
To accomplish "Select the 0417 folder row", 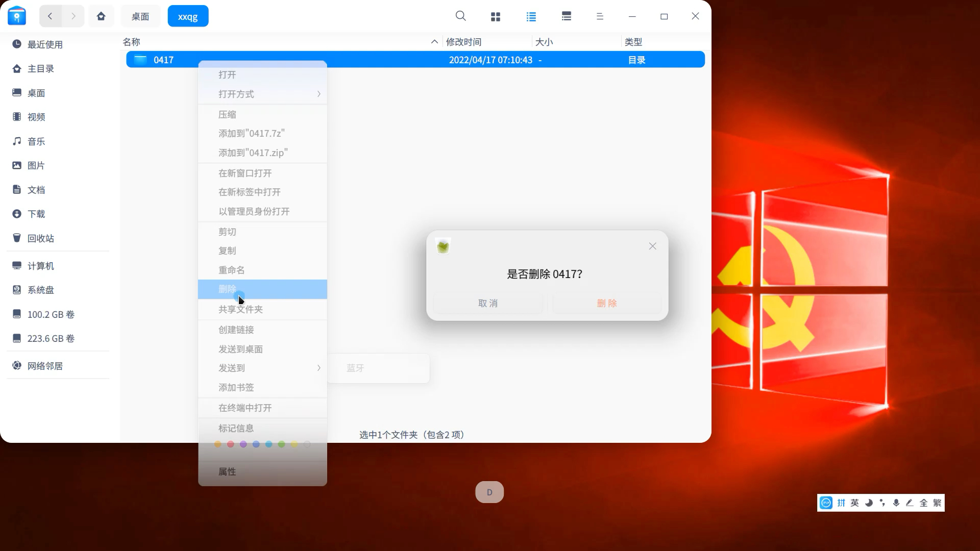I will coord(415,60).
